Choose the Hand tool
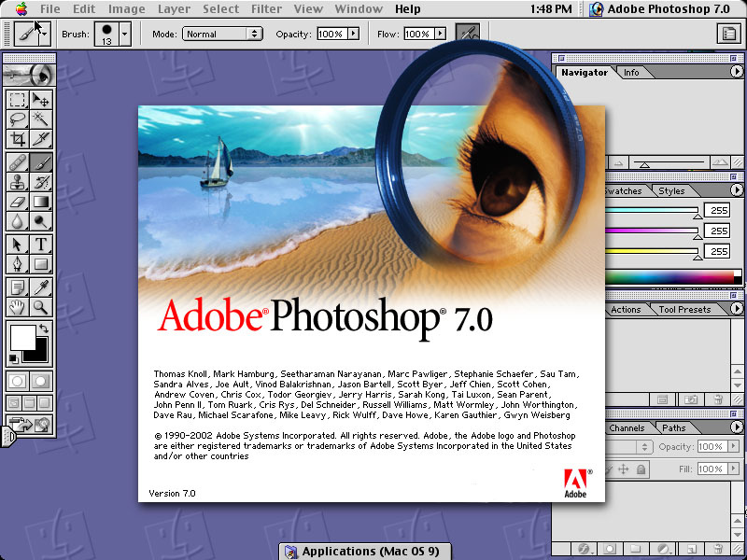Screen dimensions: 747x560 17,306
